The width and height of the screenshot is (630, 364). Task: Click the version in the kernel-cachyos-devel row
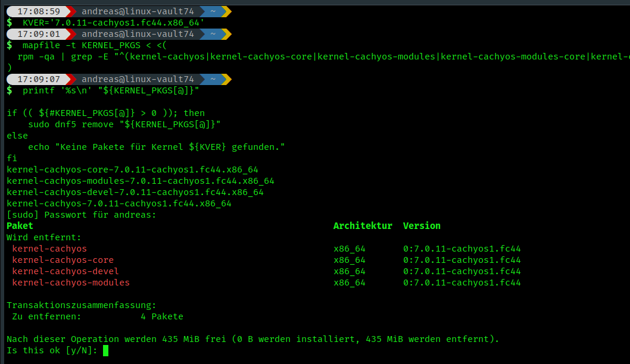point(462,271)
